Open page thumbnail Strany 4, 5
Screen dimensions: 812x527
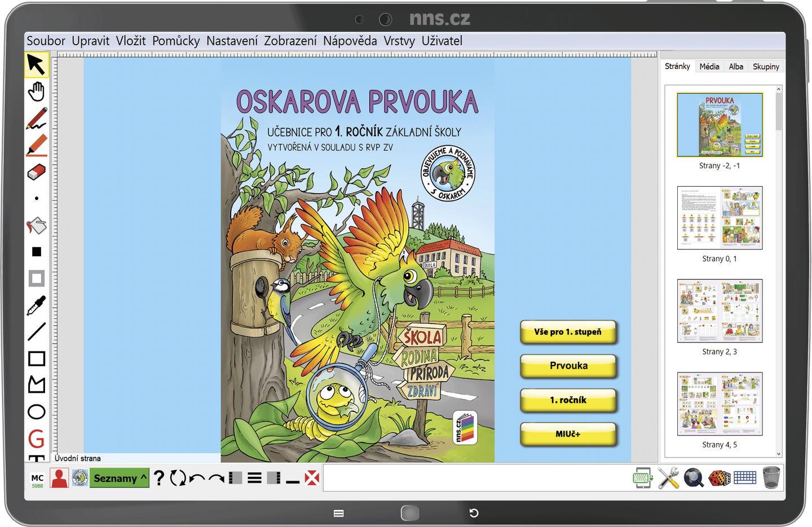tap(720, 404)
